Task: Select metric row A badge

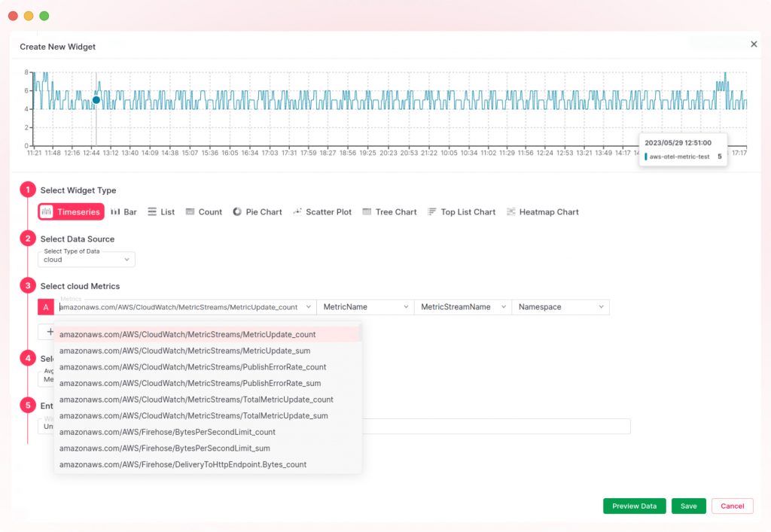Action: 46,306
